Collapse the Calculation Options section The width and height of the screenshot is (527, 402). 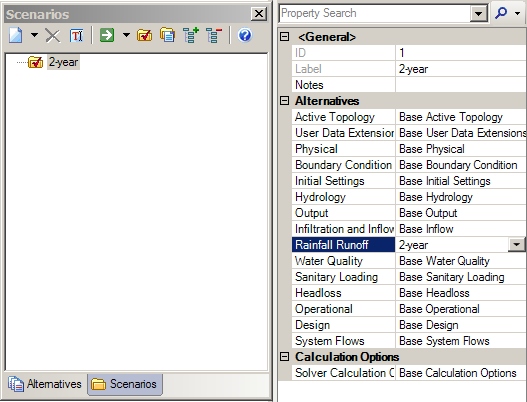pyautogui.click(x=284, y=357)
